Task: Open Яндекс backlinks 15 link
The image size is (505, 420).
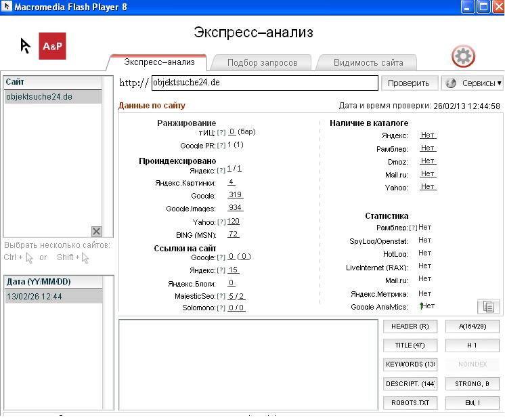Action: tap(233, 270)
